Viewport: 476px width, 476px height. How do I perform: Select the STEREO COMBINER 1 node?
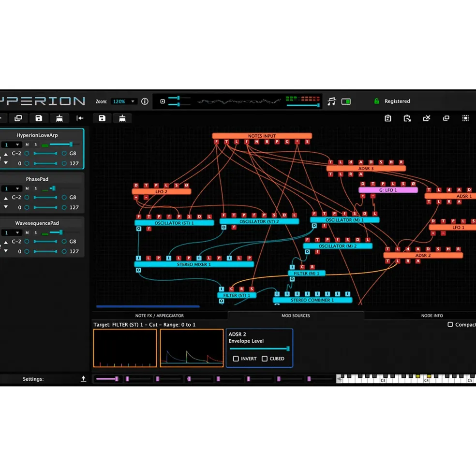point(312,300)
